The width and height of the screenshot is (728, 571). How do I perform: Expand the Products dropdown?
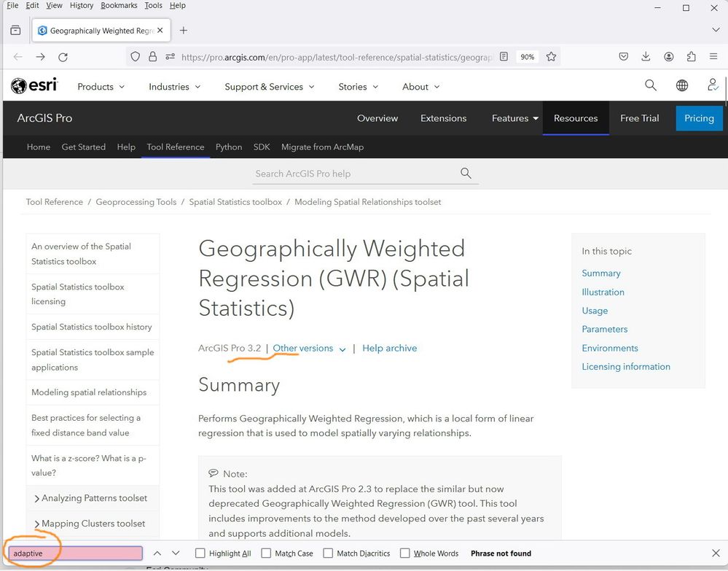point(101,87)
